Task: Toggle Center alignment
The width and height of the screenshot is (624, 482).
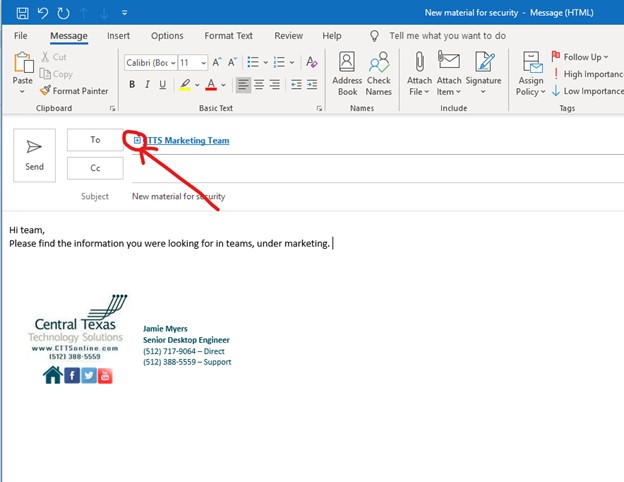Action: click(259, 84)
